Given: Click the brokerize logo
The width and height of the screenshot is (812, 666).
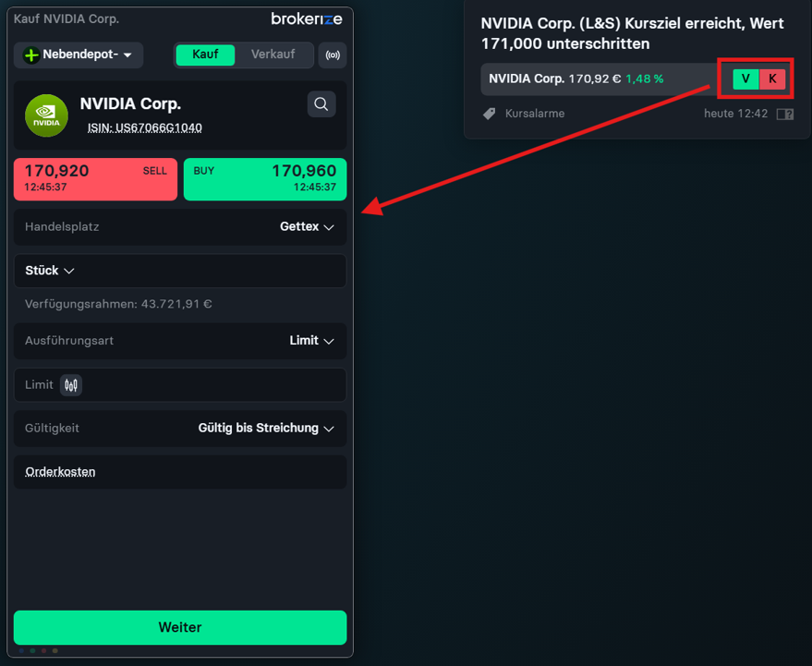Looking at the screenshot, I should coord(307,19).
